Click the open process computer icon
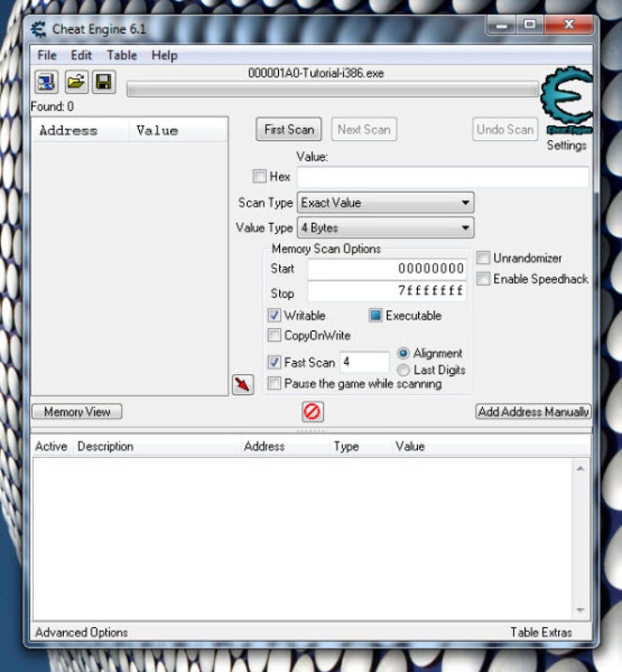 46,83
